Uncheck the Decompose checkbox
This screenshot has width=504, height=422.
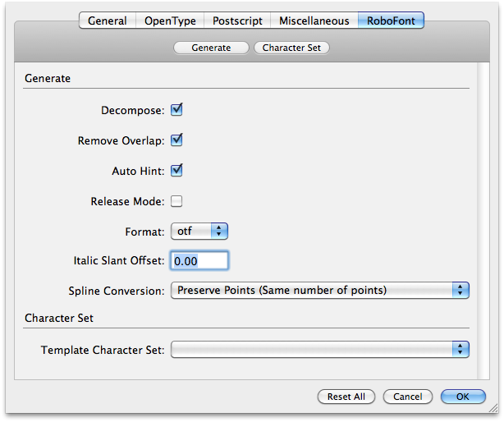tap(176, 110)
